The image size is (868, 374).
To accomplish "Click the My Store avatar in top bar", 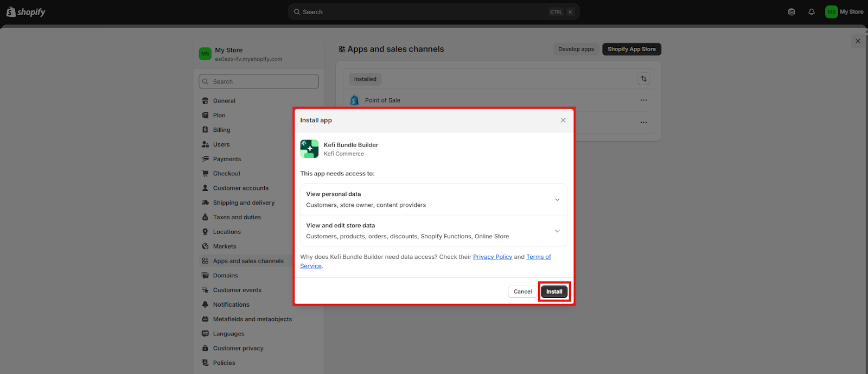I will 831,12.
